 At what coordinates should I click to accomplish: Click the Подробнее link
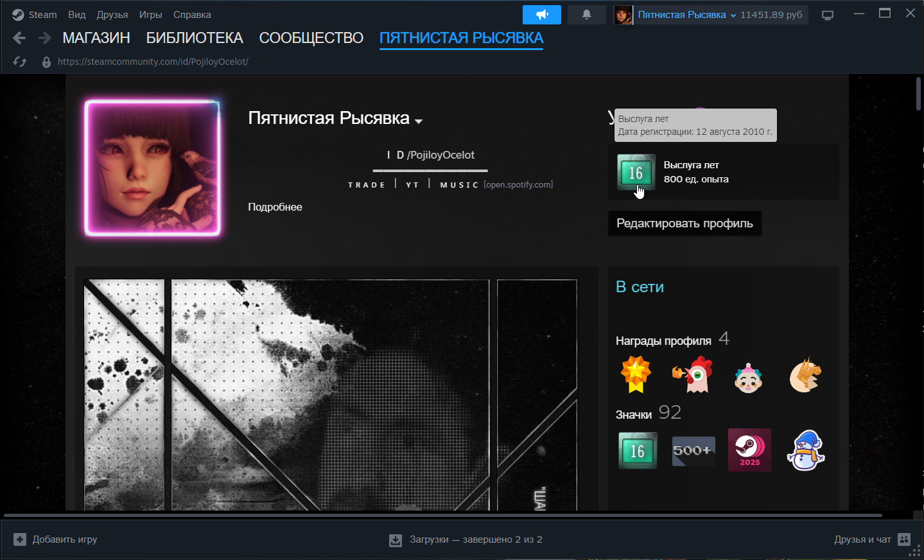point(275,207)
